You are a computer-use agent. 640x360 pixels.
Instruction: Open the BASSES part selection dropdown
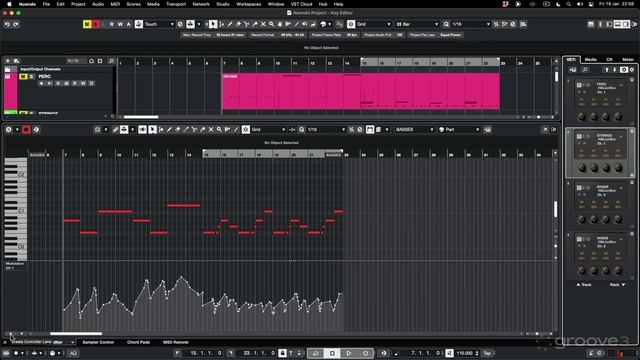414,130
